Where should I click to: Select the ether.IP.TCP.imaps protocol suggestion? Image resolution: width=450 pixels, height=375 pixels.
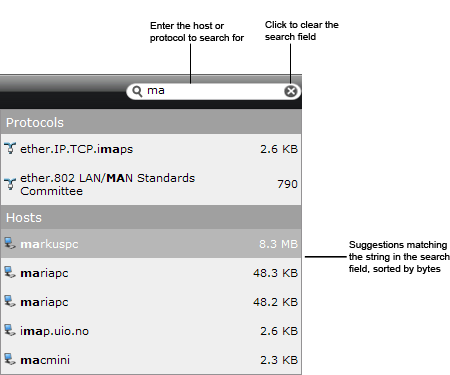pyautogui.click(x=151, y=149)
